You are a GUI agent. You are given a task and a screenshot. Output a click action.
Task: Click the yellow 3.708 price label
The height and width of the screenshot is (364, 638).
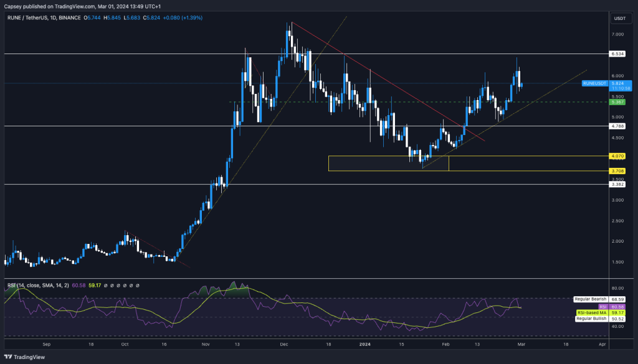tap(617, 171)
